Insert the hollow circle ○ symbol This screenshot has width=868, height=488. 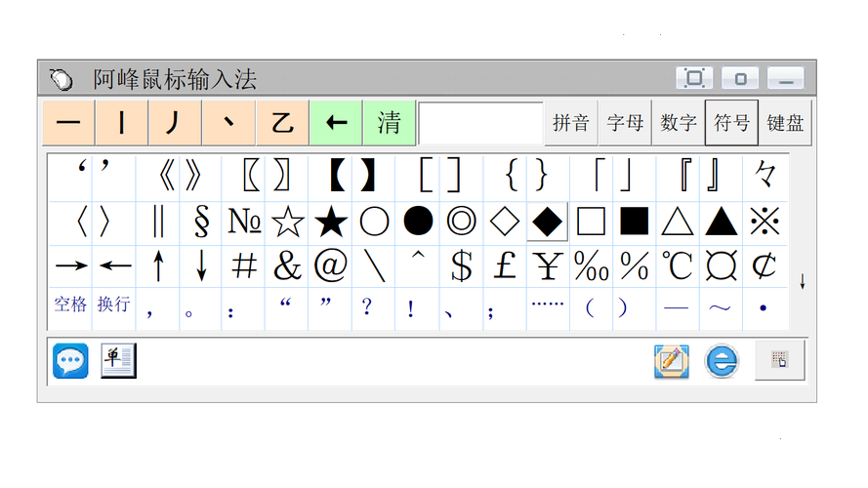374,222
